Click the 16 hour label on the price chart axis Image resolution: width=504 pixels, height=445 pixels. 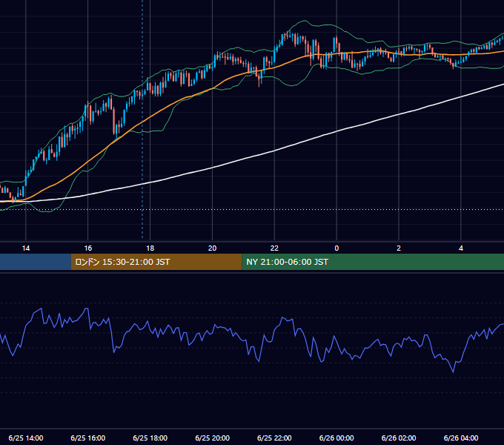tap(87, 248)
